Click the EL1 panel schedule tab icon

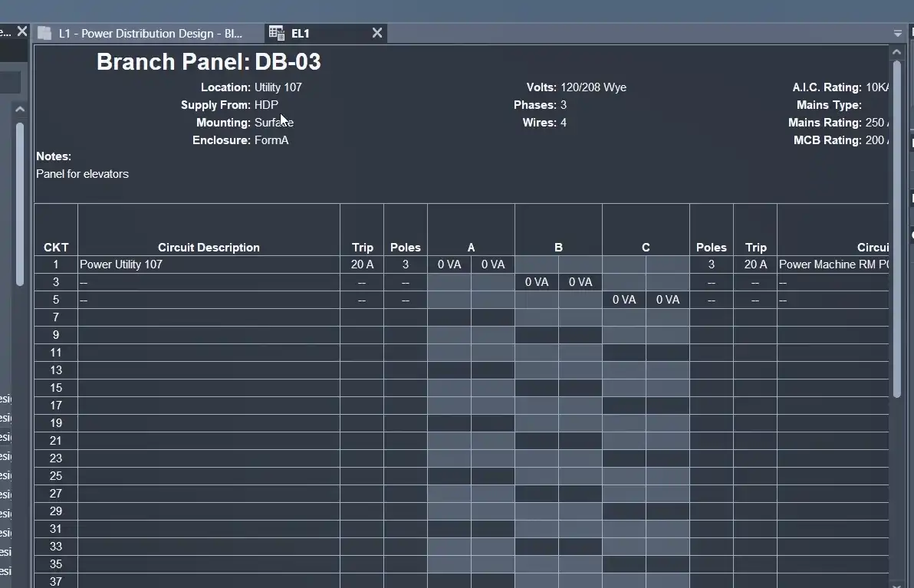coord(277,33)
